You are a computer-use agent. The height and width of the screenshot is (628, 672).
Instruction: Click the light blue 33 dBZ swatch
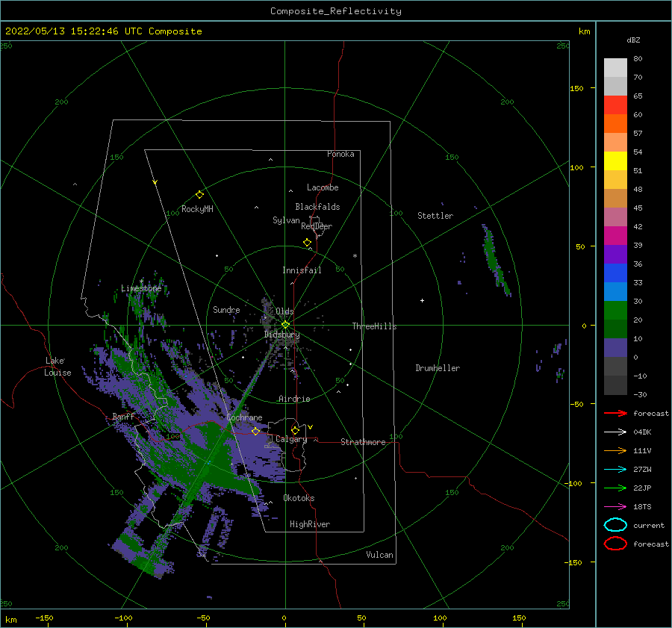(615, 291)
